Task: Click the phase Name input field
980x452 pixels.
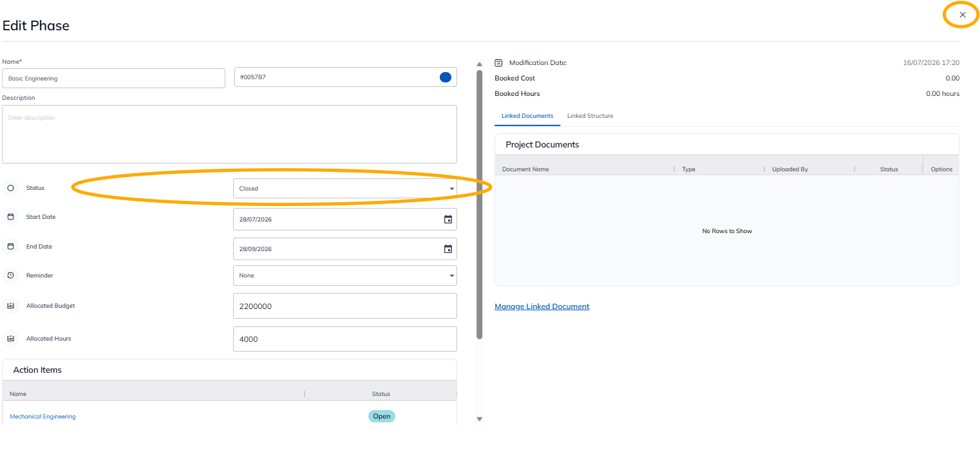Action: click(x=113, y=78)
